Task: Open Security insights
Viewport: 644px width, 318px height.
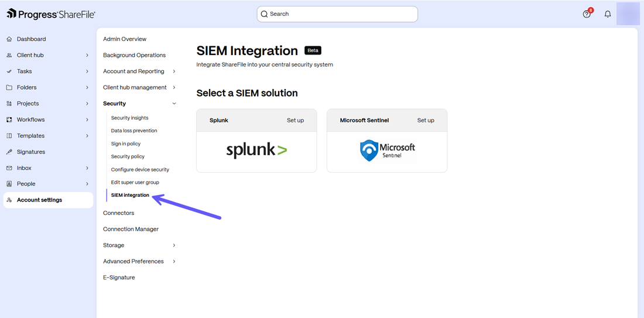Action: pos(129,118)
